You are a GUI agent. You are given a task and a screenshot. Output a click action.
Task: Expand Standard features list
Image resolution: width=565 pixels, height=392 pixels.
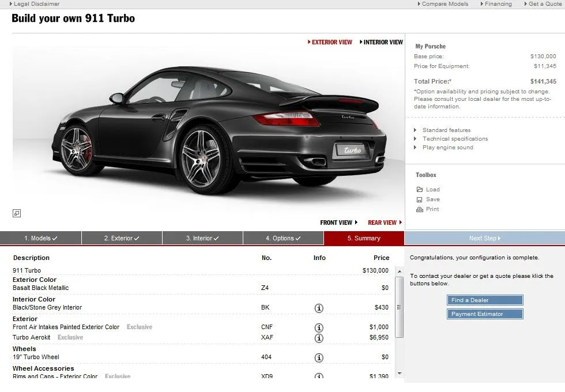446,130
